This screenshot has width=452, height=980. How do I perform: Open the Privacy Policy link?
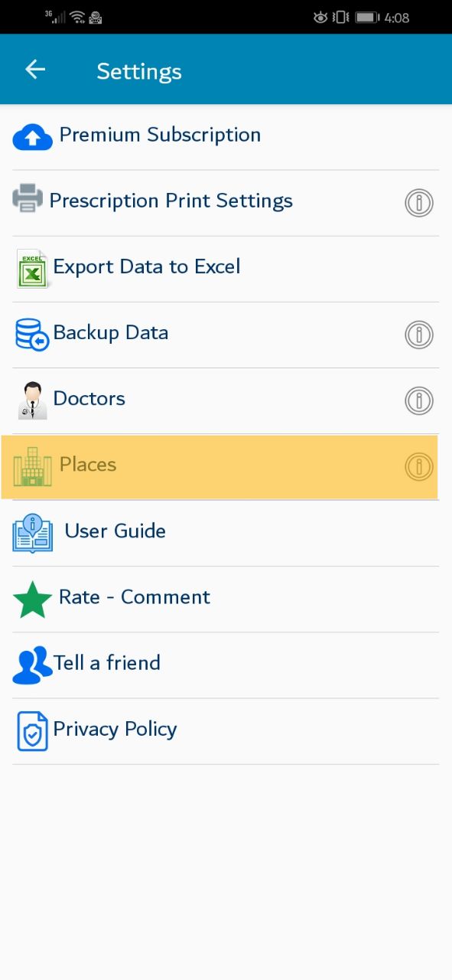point(226,731)
